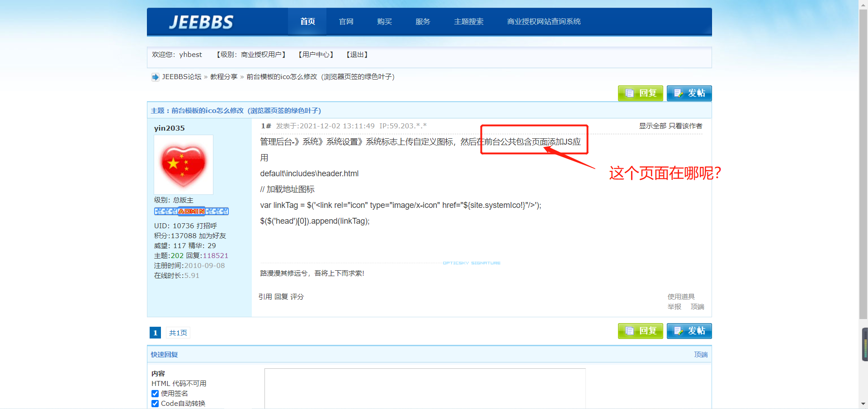Click the username yhbest in welcome bar
Screen dimensions: 868x409
(190, 55)
